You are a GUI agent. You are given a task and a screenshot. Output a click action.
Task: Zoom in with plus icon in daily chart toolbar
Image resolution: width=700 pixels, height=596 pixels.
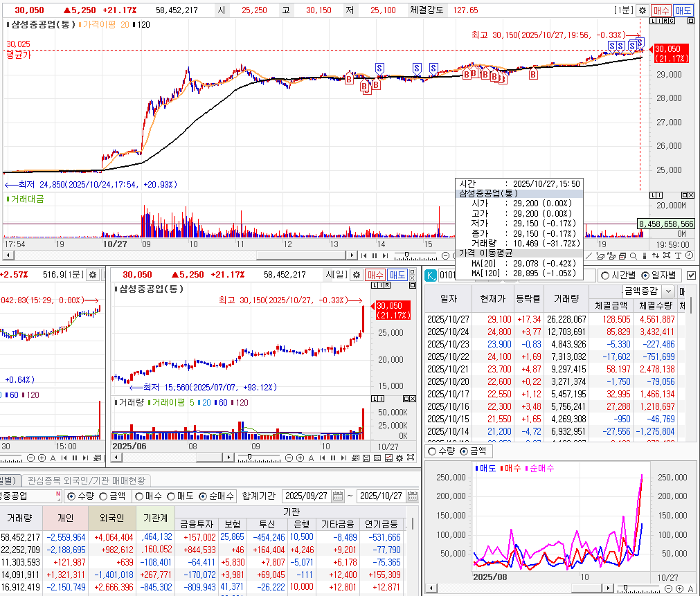[x=300, y=458]
